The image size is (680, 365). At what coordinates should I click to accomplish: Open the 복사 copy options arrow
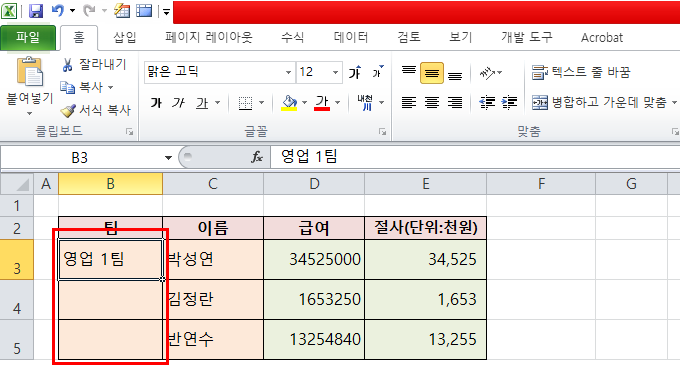pos(111,88)
